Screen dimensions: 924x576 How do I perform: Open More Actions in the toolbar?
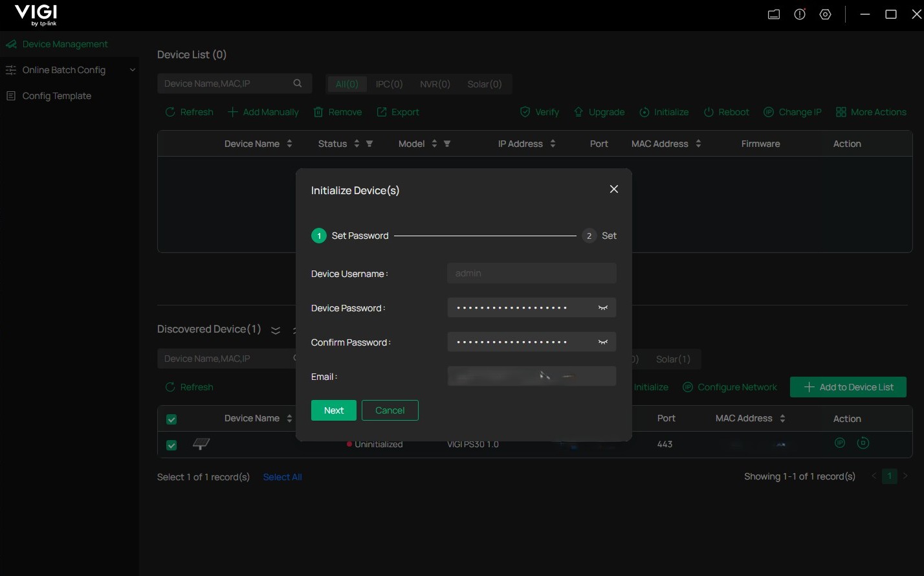(871, 112)
